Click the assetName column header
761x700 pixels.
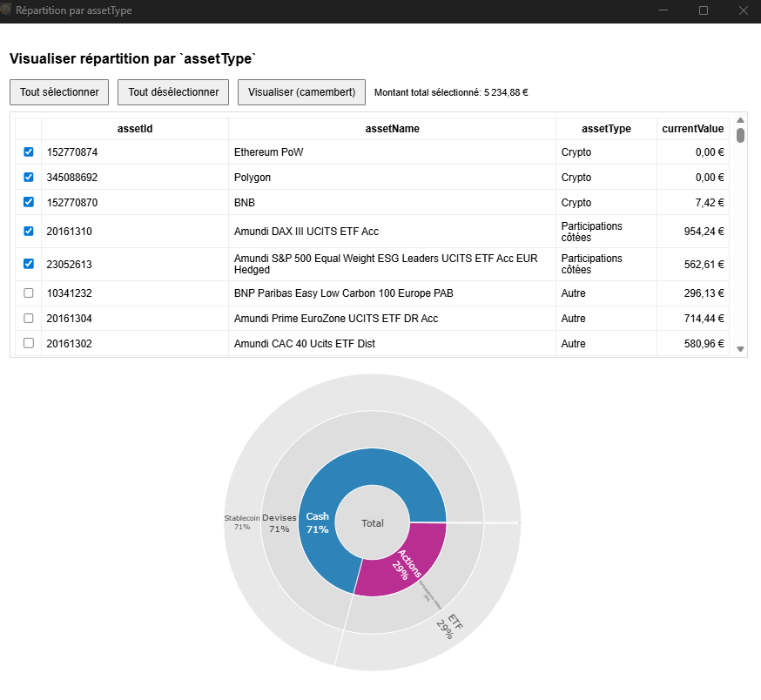pyautogui.click(x=392, y=129)
